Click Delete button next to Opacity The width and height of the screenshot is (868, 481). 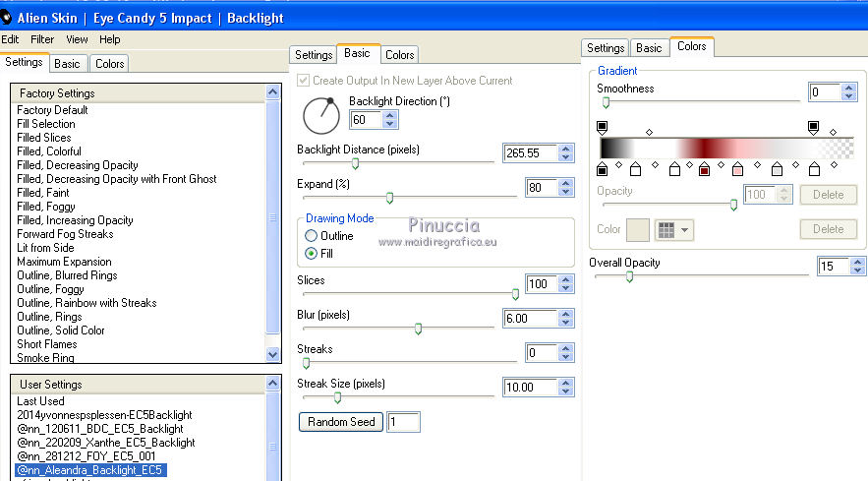click(828, 195)
